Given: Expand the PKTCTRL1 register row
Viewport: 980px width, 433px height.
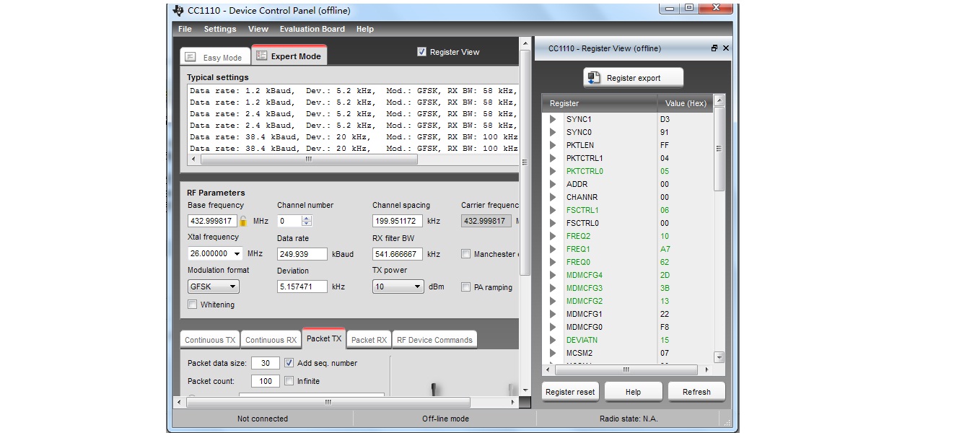Looking at the screenshot, I should click(x=553, y=158).
